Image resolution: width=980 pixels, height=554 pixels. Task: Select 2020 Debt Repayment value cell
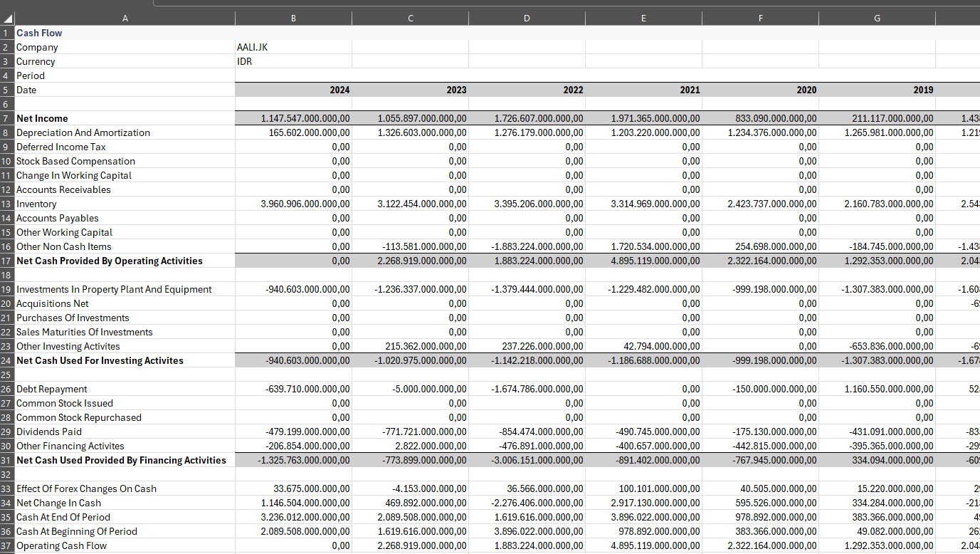[760, 389]
